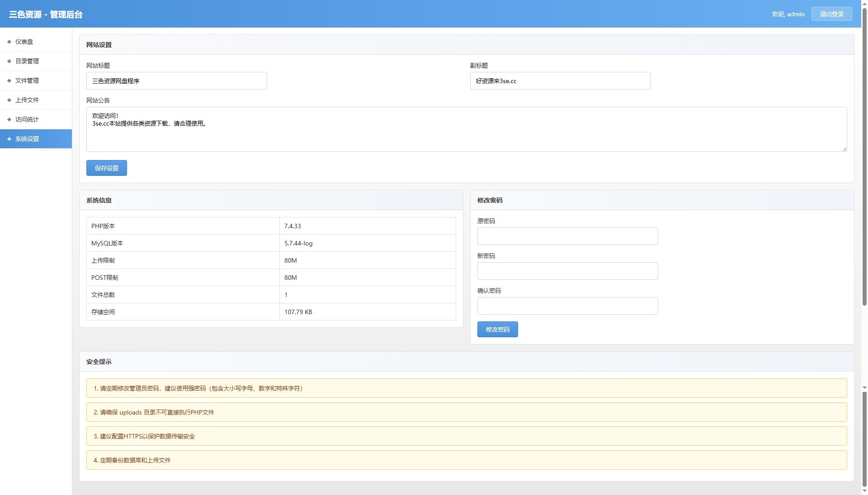The width and height of the screenshot is (868, 495).
Task: Click into the 副标题 text field
Action: point(560,81)
